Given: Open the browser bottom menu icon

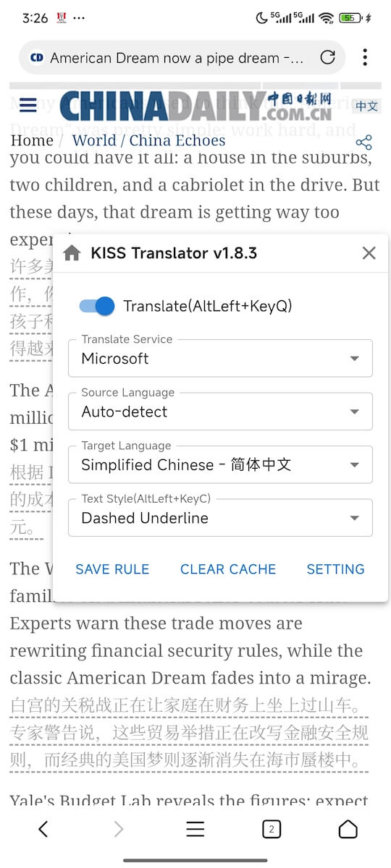Looking at the screenshot, I should (x=195, y=829).
